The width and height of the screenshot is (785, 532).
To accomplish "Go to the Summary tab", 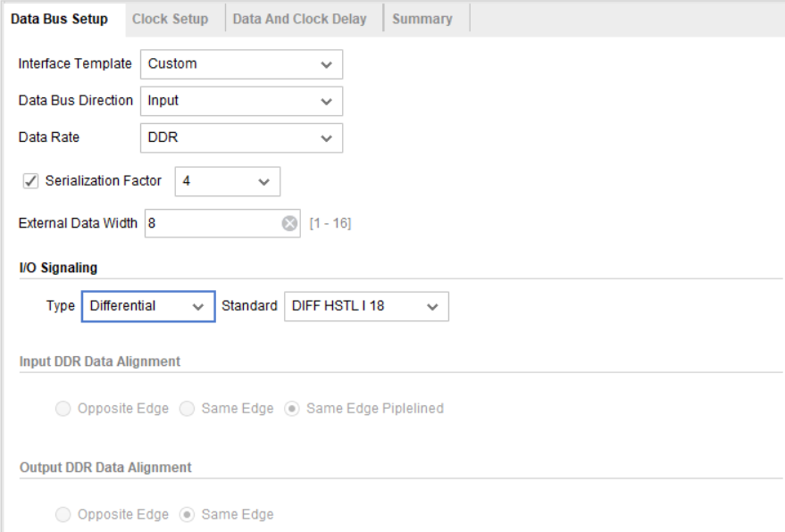I will [422, 19].
